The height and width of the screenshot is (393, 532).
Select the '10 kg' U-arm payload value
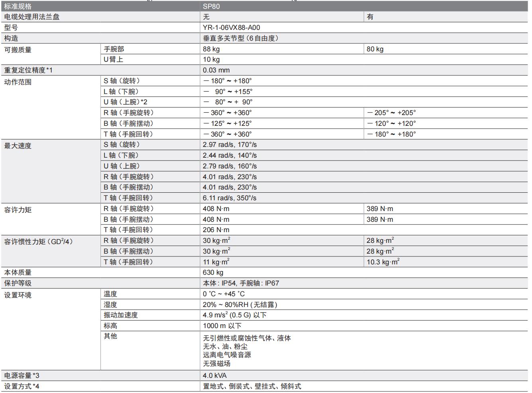[211, 59]
